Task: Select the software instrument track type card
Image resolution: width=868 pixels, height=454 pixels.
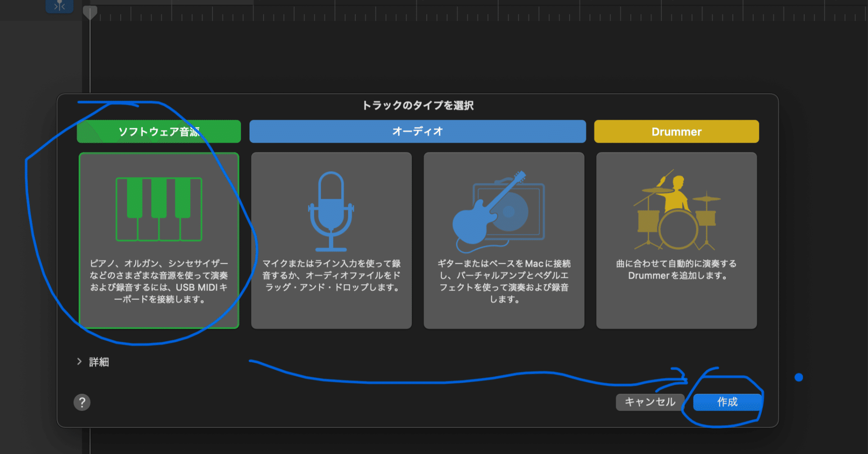Action: tap(159, 241)
